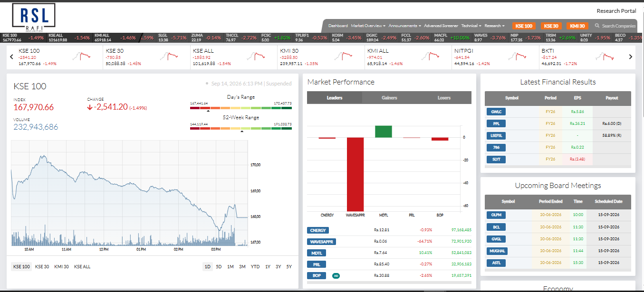Click WAVESAPPR change value -64.71%
Viewport: 644px width, 292px height.
tap(425, 242)
